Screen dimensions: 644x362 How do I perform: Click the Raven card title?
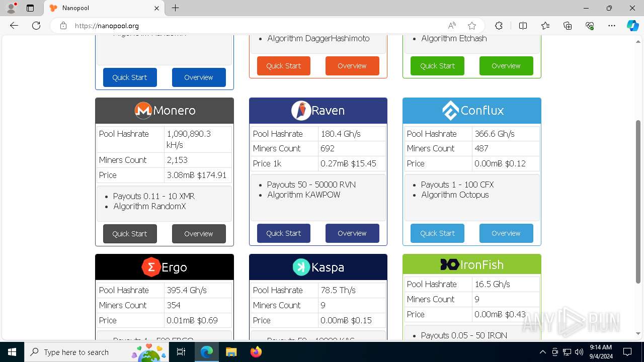(x=328, y=111)
